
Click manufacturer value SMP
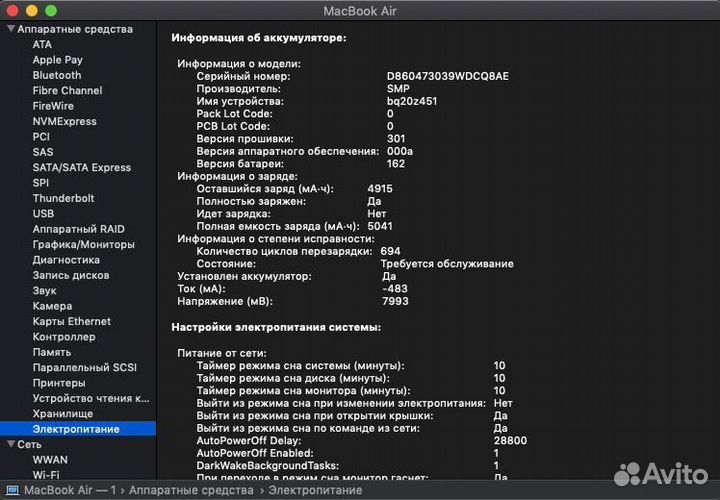[398, 89]
